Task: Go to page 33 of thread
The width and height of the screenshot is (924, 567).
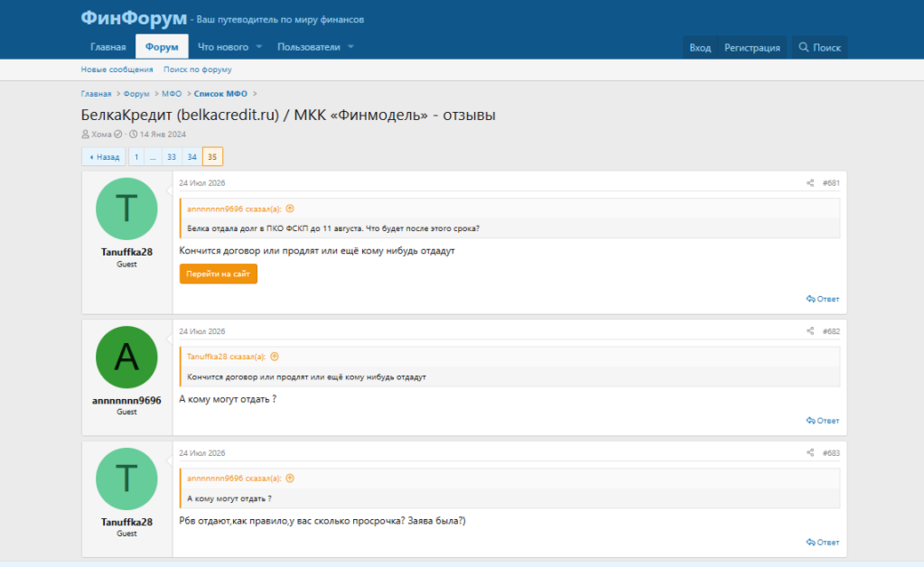Action: (172, 156)
